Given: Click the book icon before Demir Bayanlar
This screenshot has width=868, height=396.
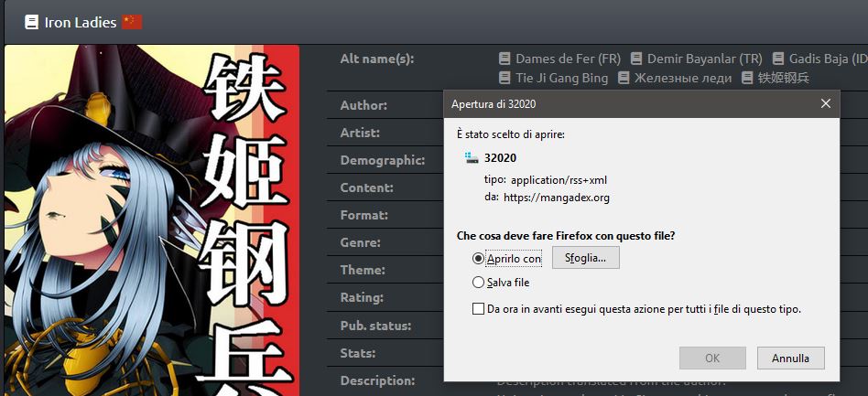Looking at the screenshot, I should click(x=636, y=59).
